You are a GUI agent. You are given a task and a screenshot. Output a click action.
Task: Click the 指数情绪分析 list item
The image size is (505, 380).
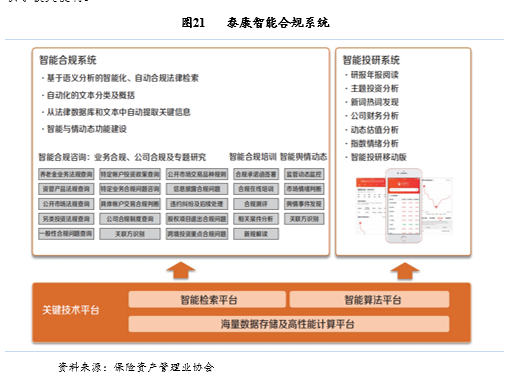point(372,143)
